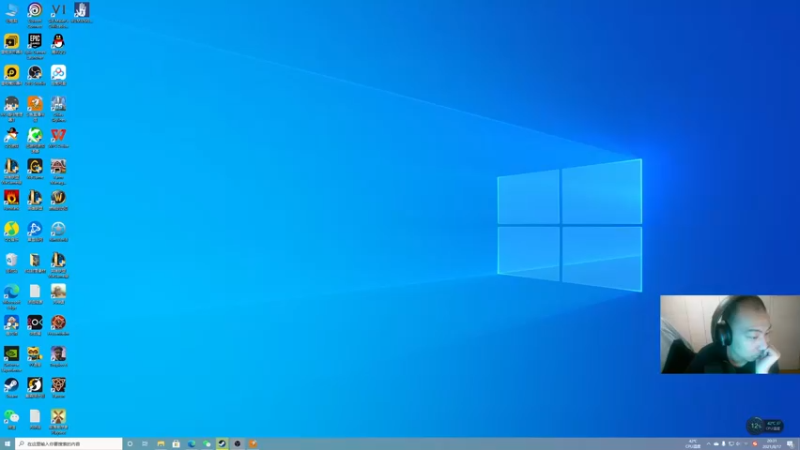The image size is (800, 450).
Task: Open the QQ Music desktop shortcut
Action: [x=11, y=231]
